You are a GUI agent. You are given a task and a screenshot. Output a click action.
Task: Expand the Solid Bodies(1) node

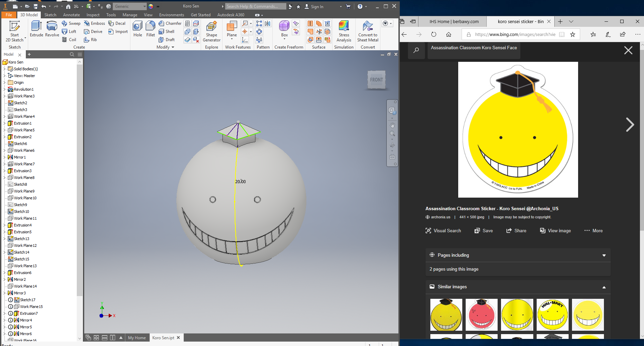5,69
